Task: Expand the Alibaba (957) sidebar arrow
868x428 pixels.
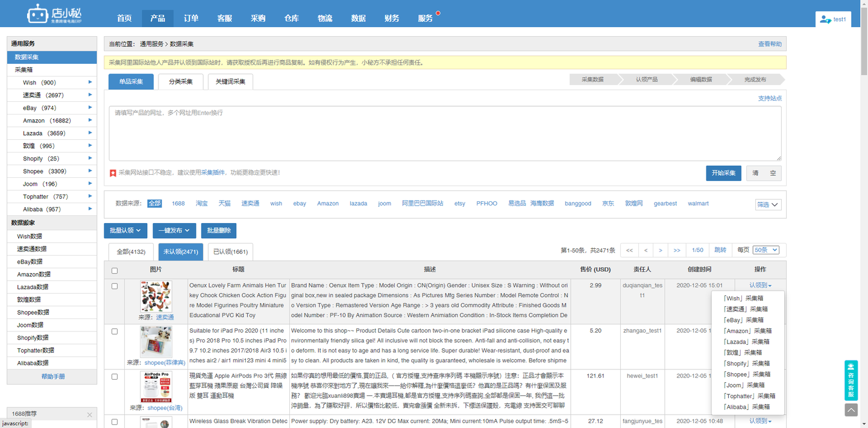Action: [90, 209]
